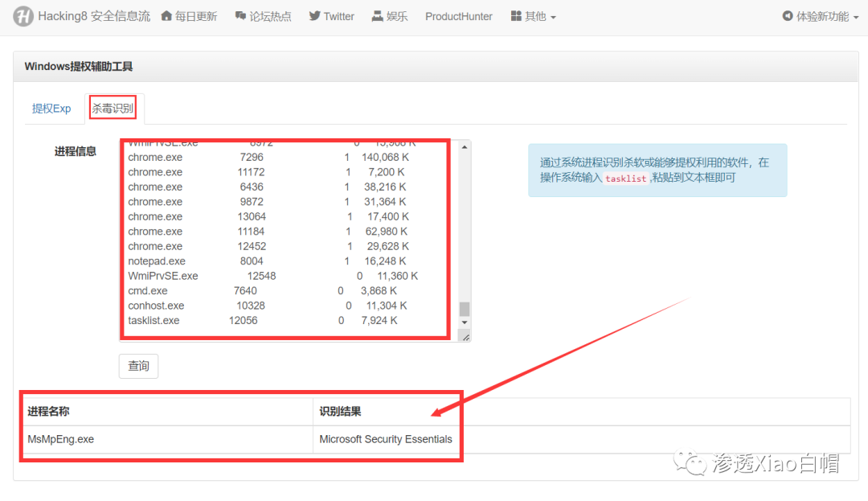The image size is (868, 501).
Task: Click the icon beside 娱乐
Action: (378, 16)
